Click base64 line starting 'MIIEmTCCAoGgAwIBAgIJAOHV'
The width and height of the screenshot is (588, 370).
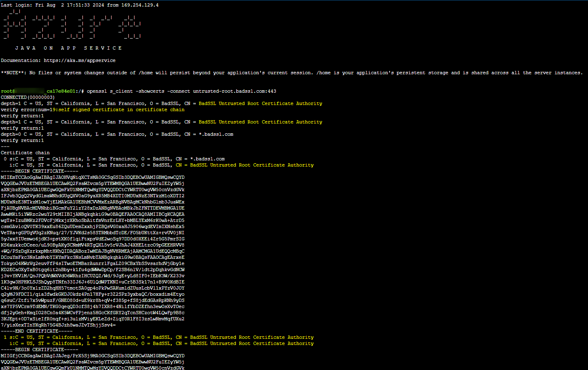click(x=93, y=177)
